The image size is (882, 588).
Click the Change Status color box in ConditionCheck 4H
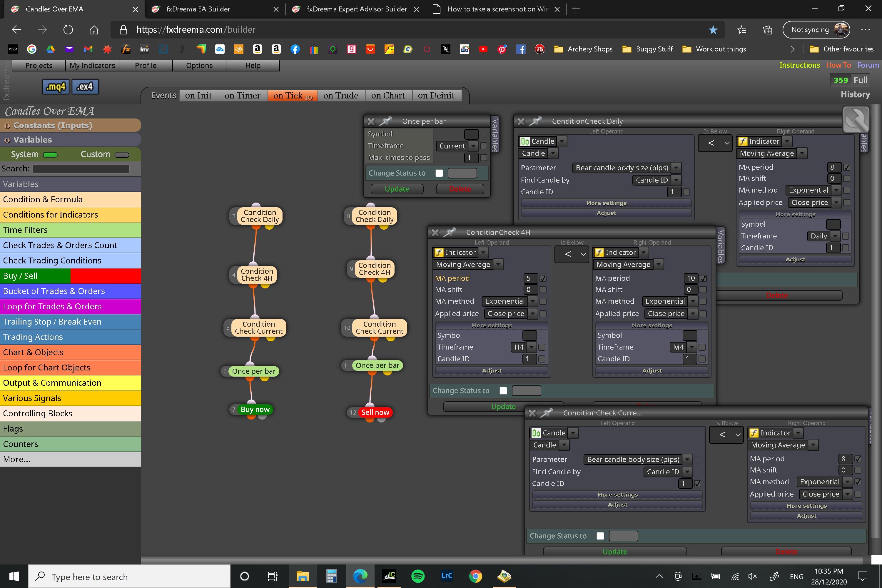point(526,391)
